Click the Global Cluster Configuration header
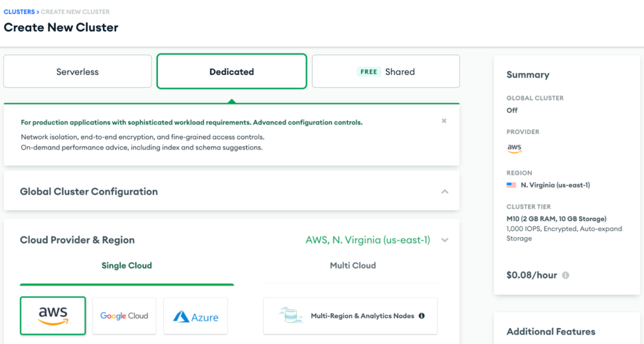Image resolution: width=644 pixels, height=344 pixels. (x=89, y=191)
